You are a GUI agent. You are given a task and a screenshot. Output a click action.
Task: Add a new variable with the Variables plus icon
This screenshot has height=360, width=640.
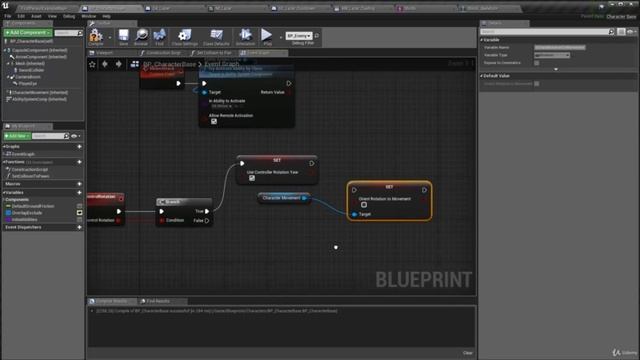[x=80, y=193]
